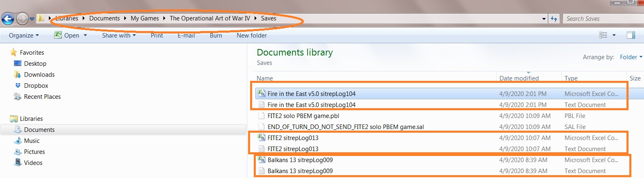Click Excel icon of Fire in the East sitrepLog104
This screenshot has height=178, width=644.
tap(262, 93)
